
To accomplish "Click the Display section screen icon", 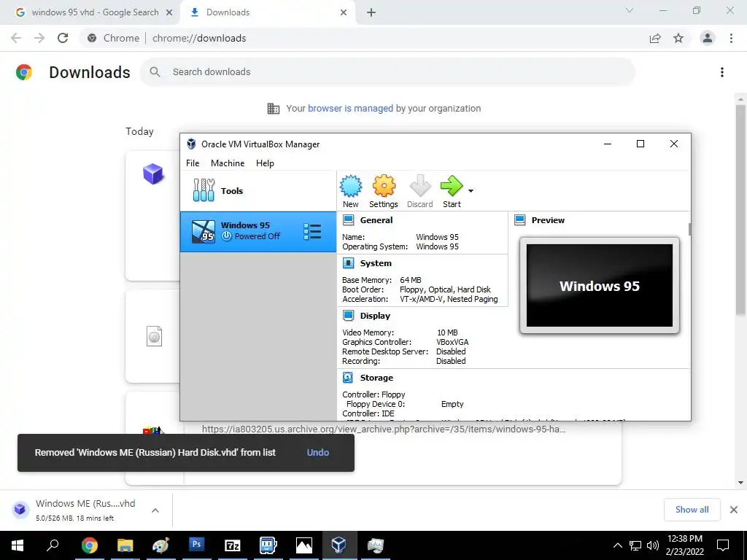I will pyautogui.click(x=348, y=316).
